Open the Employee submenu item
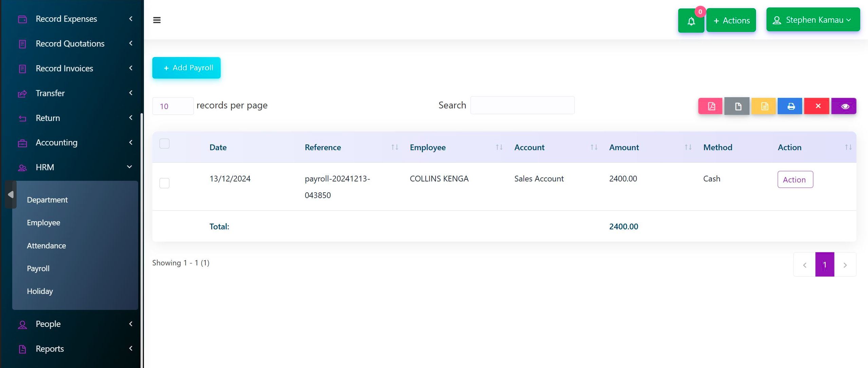 click(43, 223)
